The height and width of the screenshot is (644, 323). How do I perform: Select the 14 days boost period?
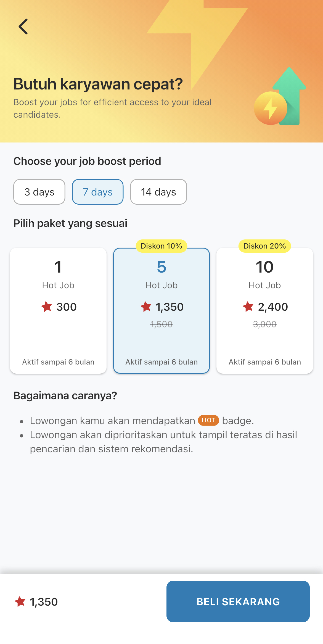pos(158,192)
